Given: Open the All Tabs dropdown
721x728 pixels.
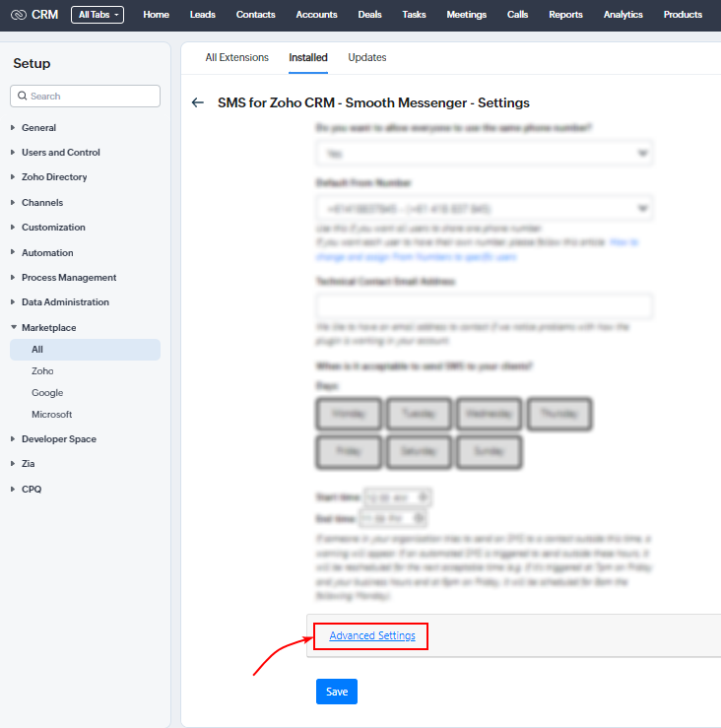Looking at the screenshot, I should point(97,15).
